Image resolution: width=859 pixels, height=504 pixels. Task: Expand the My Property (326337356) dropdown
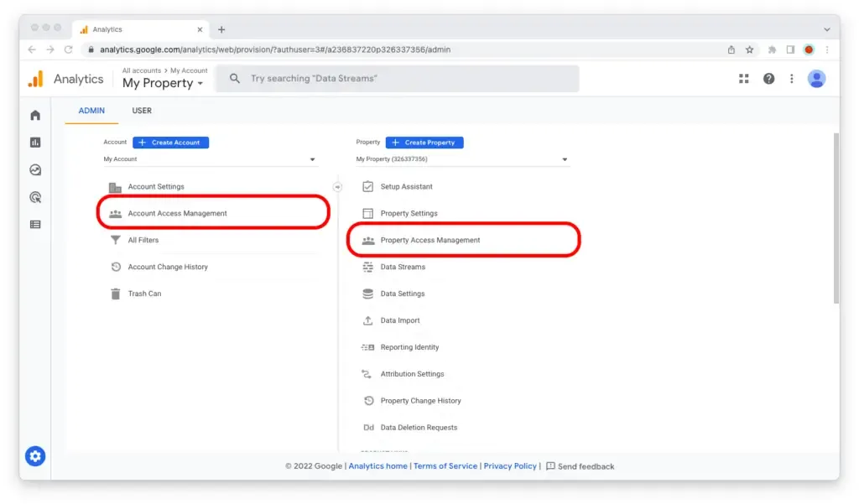point(461,159)
